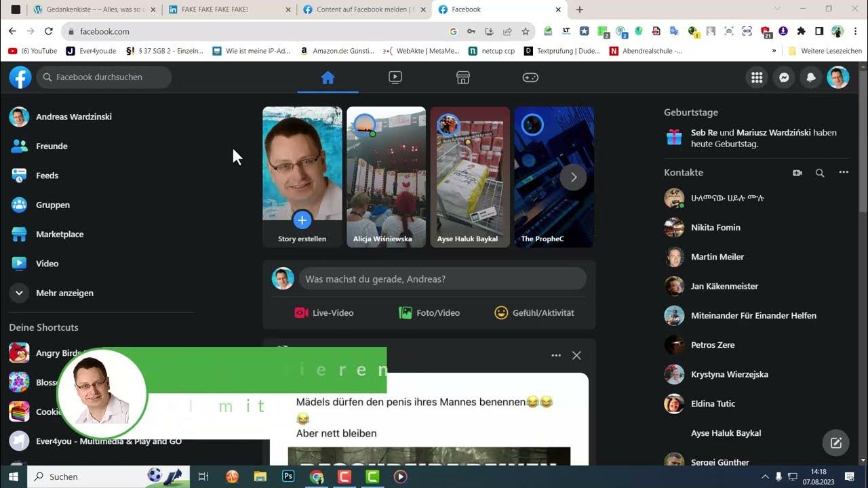868x488 pixels.
Task: Open Messenger icon in header
Action: coord(784,77)
